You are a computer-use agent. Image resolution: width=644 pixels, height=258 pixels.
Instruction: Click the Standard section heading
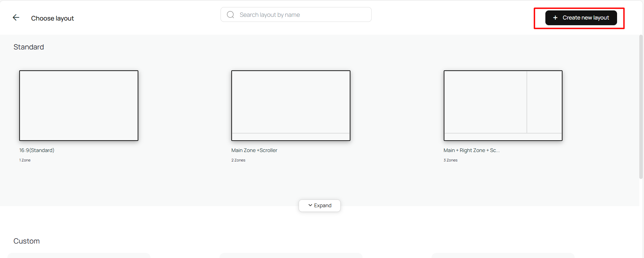coord(29,47)
